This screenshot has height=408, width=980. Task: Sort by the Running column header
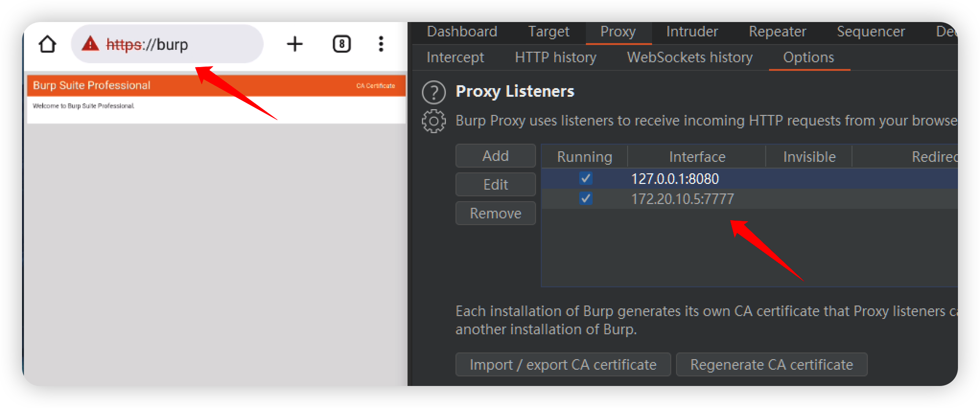coord(584,157)
